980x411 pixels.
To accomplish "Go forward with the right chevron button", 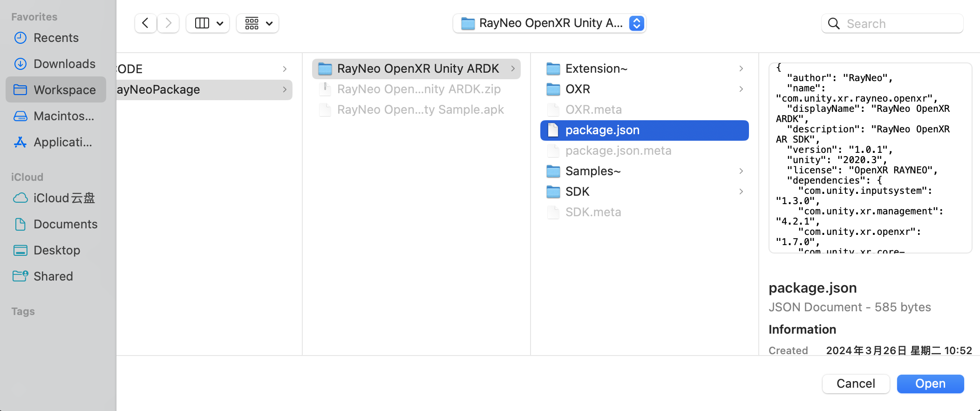I will coord(168,23).
